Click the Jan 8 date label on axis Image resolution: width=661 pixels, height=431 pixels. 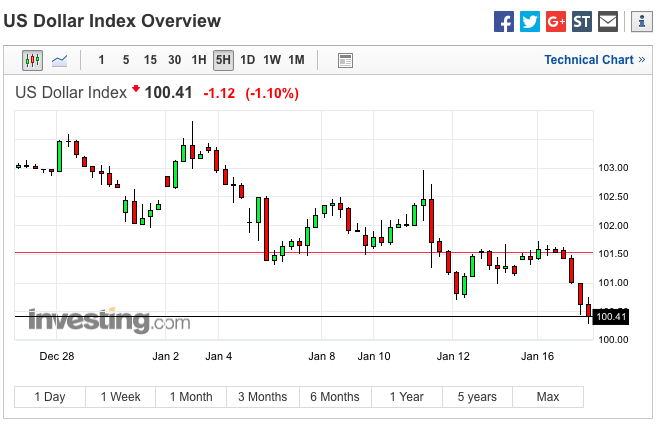pyautogui.click(x=322, y=356)
